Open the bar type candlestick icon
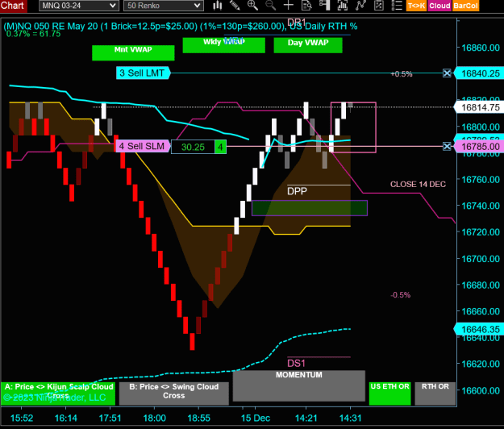504x429 pixels. click(x=218, y=6)
